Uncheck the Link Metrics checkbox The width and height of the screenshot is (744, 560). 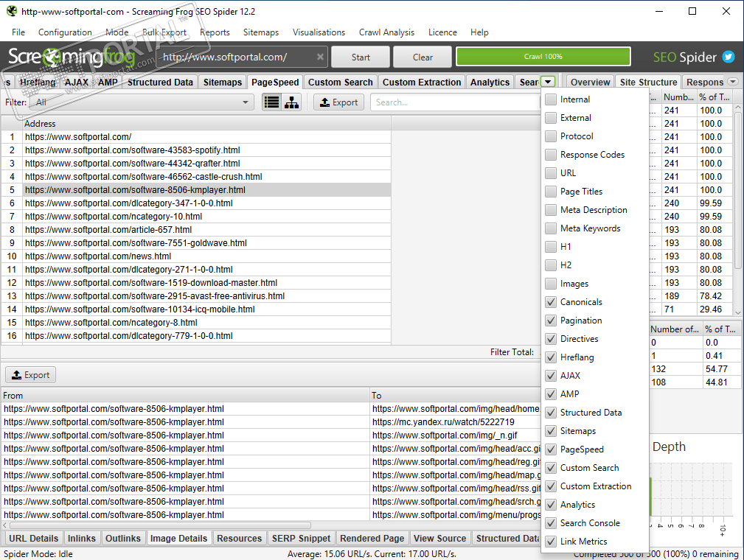[550, 542]
